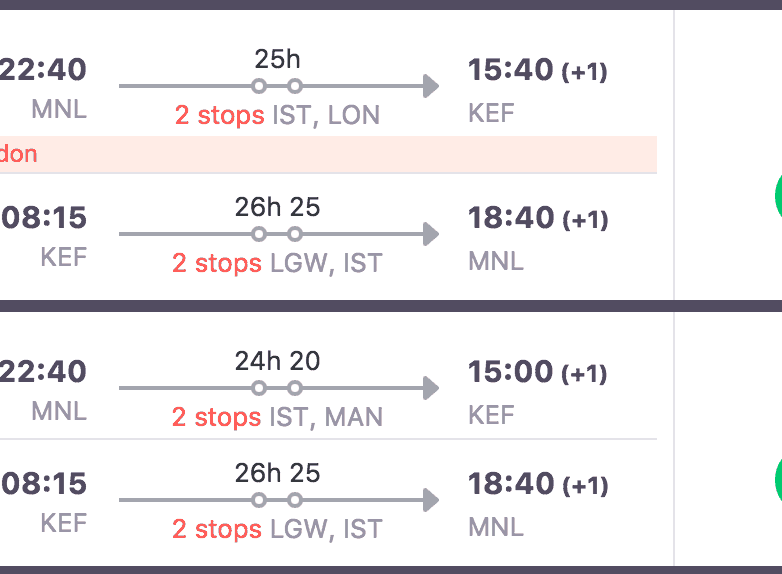
Task: Click the first stop dot on the 24h 20 flight
Action: point(259,388)
